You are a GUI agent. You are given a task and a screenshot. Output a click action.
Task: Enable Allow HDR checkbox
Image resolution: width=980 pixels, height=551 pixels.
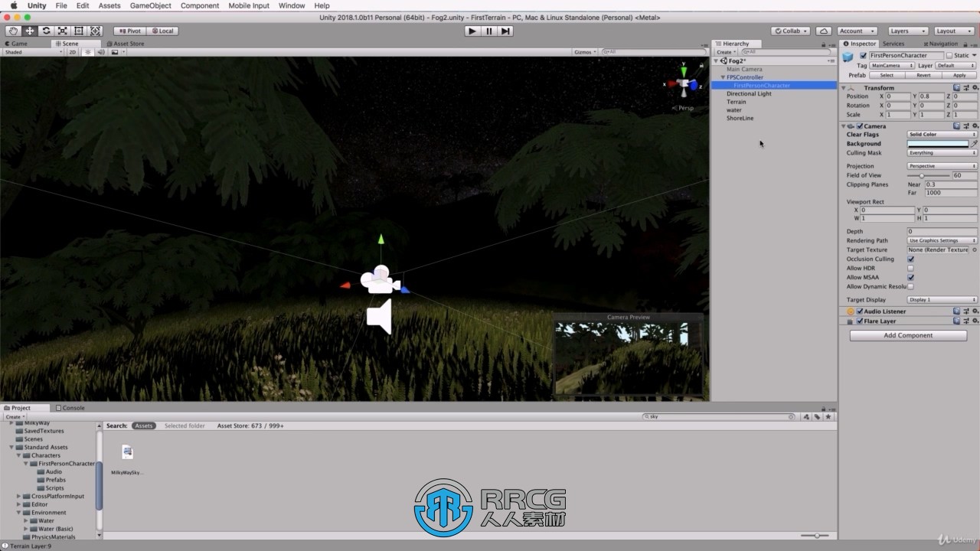pos(910,269)
